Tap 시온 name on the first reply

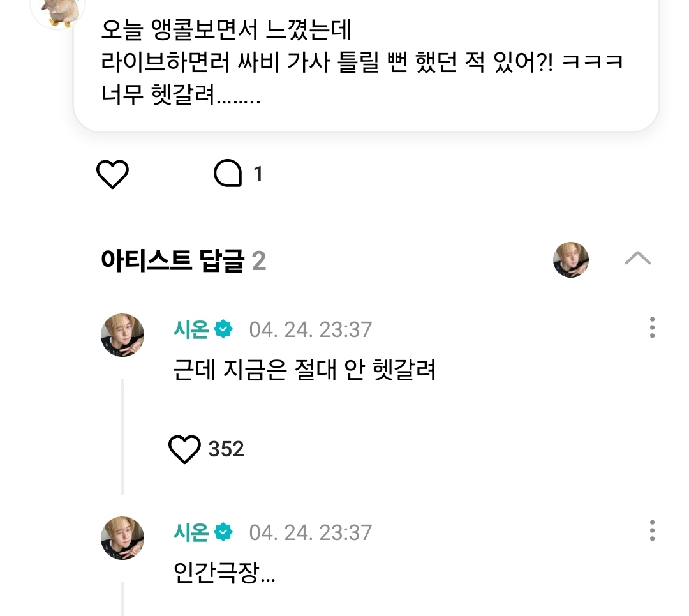[191, 329]
